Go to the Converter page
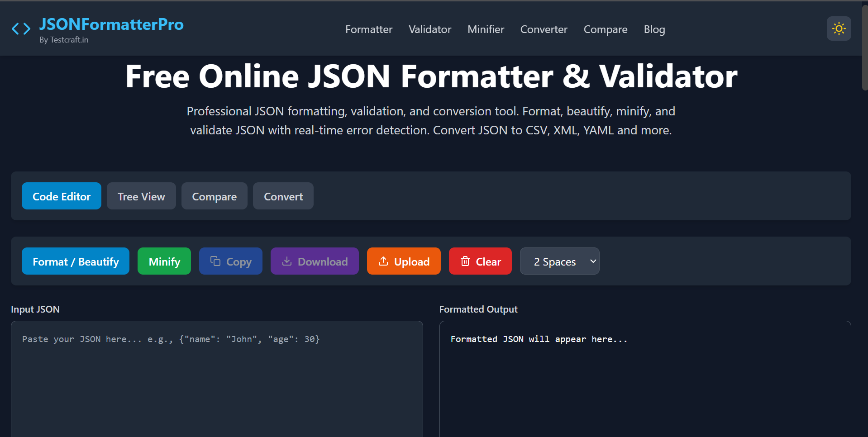Screen dimensions: 868x437 544,29
